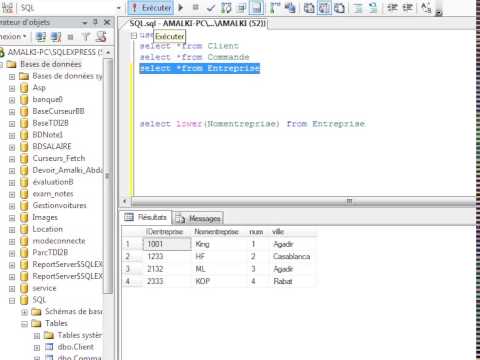Expand the Asp database node
Screen dimensions: 480x360
pos(12,88)
